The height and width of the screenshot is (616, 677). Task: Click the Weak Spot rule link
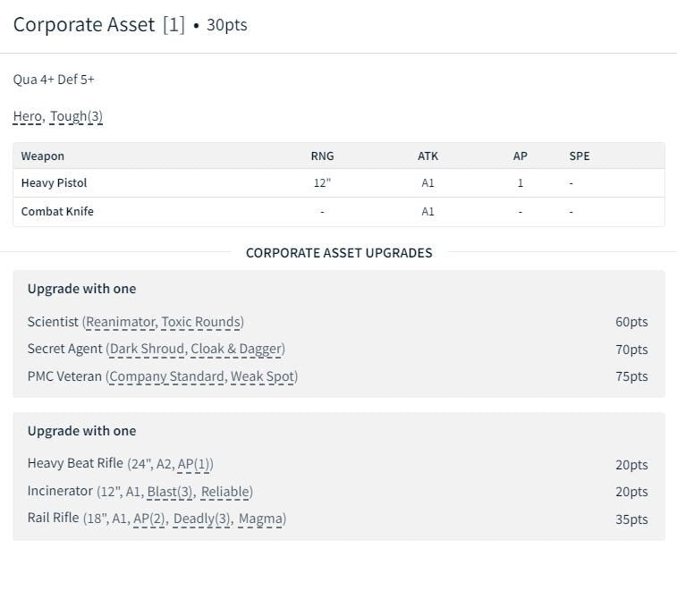[262, 376]
